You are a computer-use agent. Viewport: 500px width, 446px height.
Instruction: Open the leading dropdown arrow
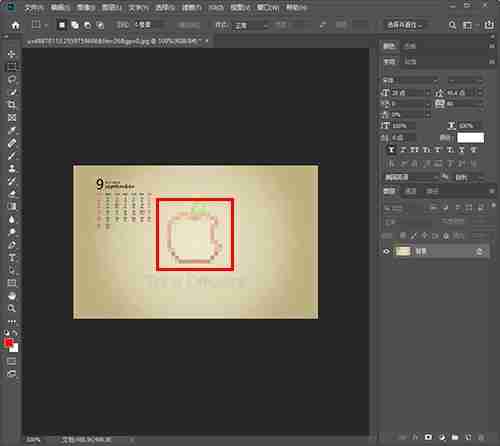click(x=480, y=92)
